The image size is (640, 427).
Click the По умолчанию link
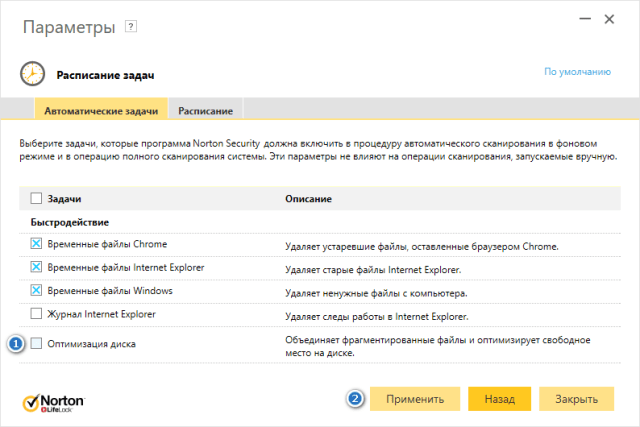tap(577, 72)
